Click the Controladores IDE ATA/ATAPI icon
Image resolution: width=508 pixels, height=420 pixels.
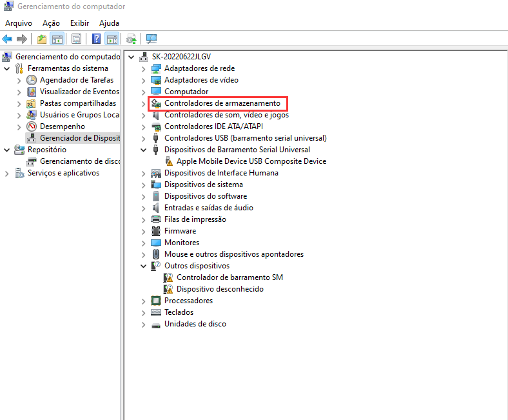156,126
